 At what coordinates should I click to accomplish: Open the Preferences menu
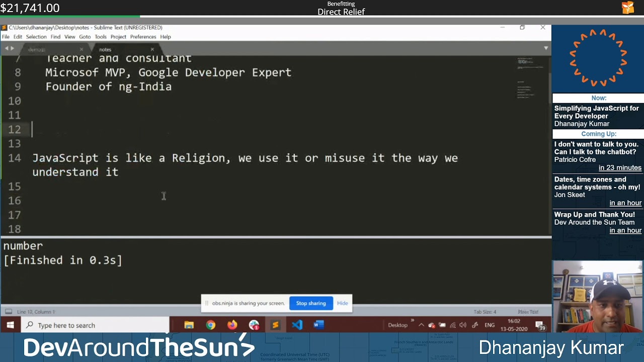click(143, 37)
